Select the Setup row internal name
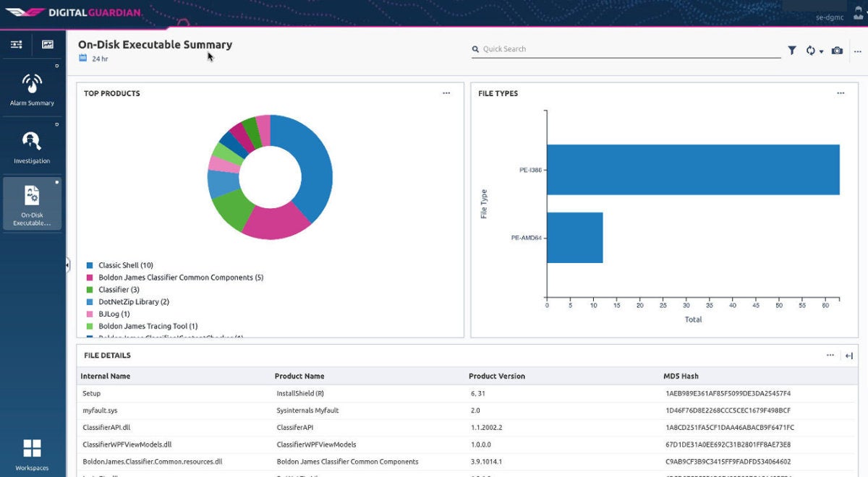The width and height of the screenshot is (868, 477). click(92, 393)
